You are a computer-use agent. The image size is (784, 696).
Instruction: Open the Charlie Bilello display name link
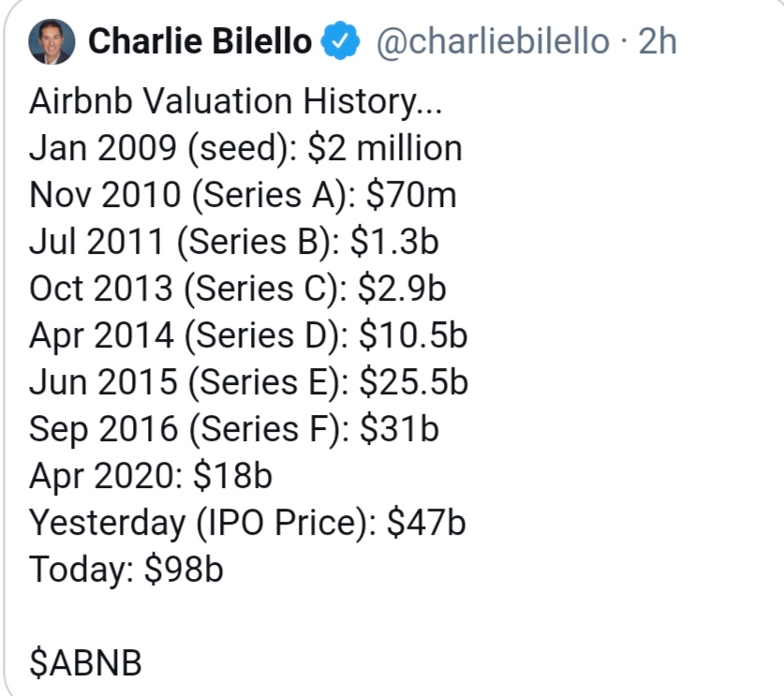pos(200,41)
